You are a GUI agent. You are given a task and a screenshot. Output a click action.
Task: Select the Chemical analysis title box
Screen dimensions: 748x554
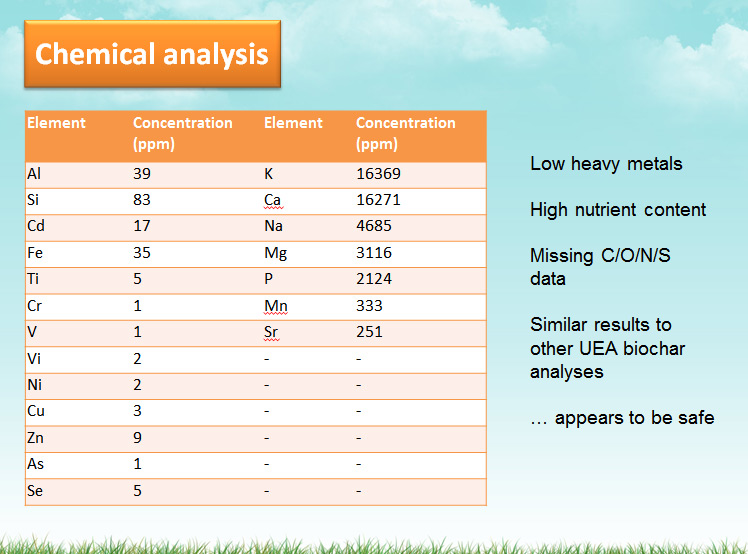pyautogui.click(x=153, y=54)
